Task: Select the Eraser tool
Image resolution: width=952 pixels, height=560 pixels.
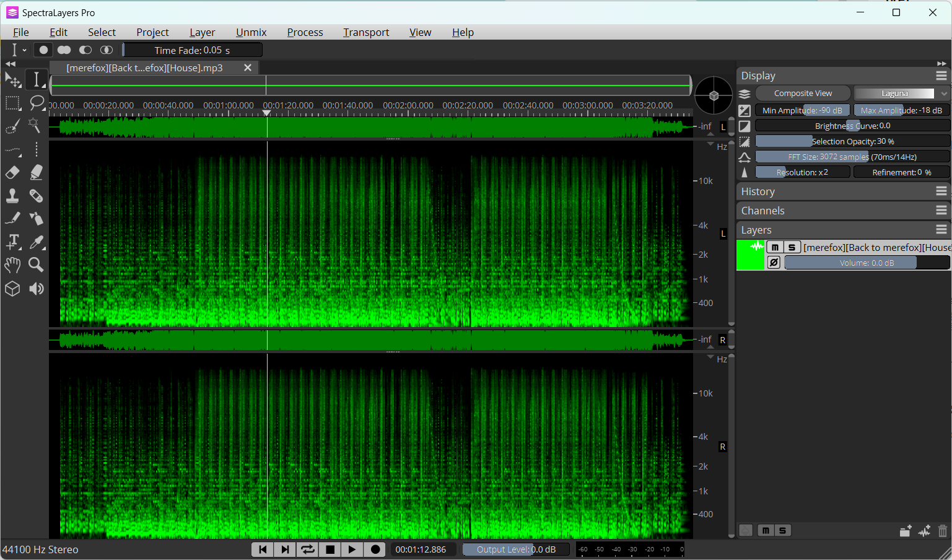Action: pyautogui.click(x=12, y=172)
